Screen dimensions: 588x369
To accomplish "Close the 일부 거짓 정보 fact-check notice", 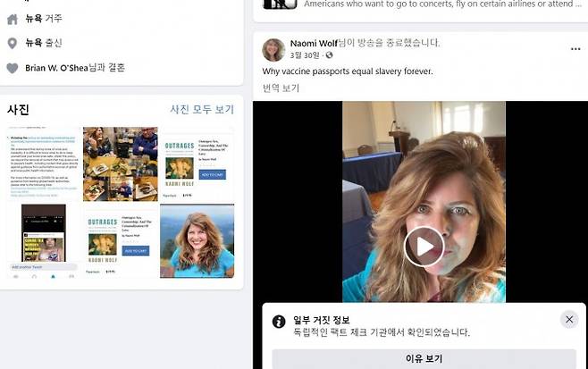I will (569, 320).
